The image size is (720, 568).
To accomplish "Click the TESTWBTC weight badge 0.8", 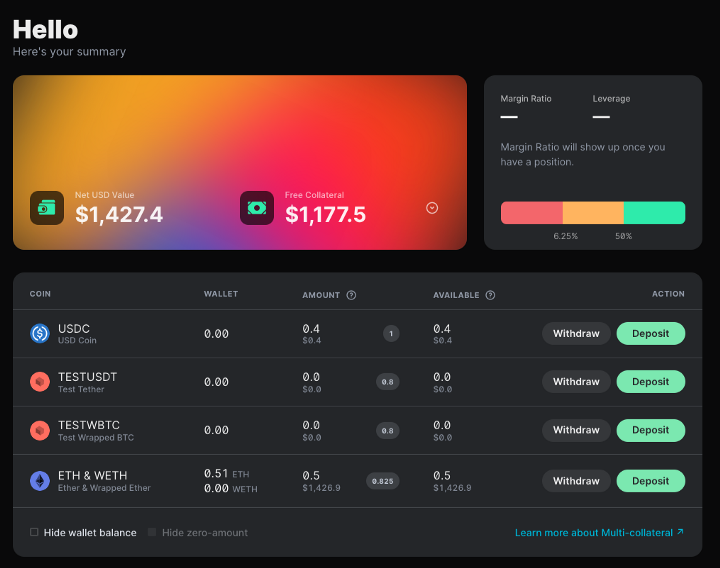I will pyautogui.click(x=388, y=430).
